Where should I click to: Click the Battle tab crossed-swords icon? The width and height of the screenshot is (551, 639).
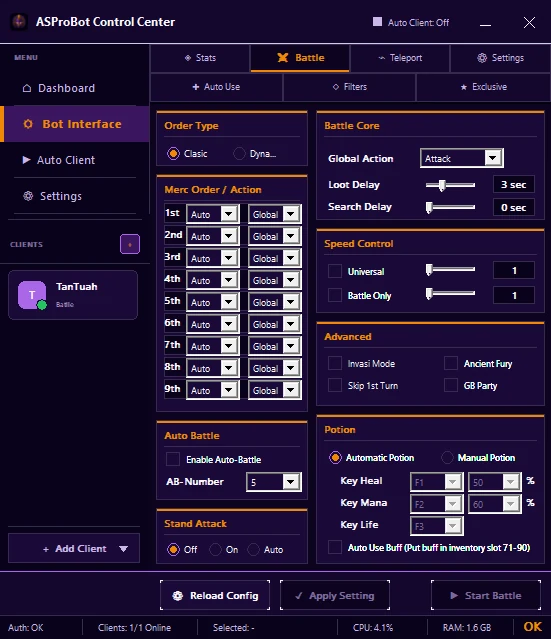[283, 57]
